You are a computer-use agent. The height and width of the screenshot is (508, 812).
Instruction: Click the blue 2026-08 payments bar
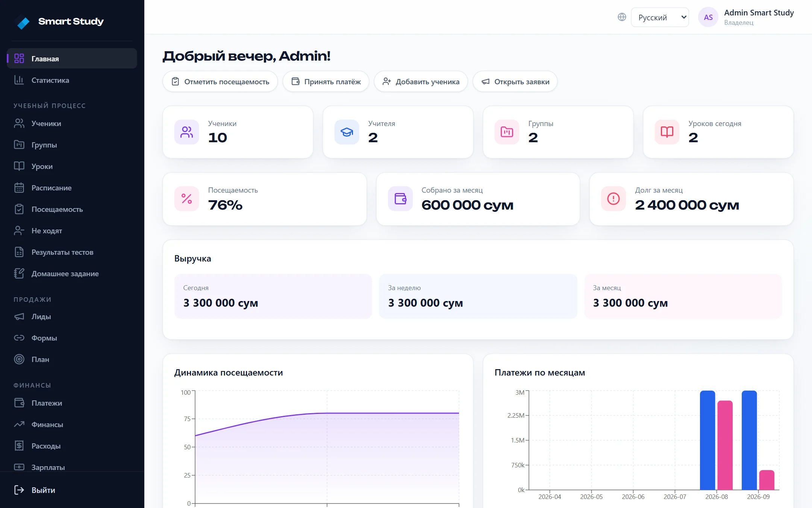click(x=707, y=440)
